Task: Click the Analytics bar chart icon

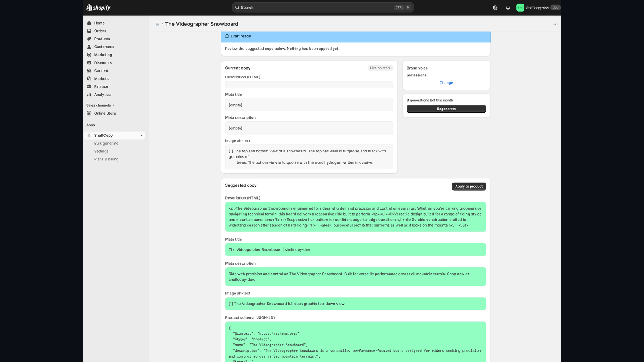Action: (x=89, y=95)
